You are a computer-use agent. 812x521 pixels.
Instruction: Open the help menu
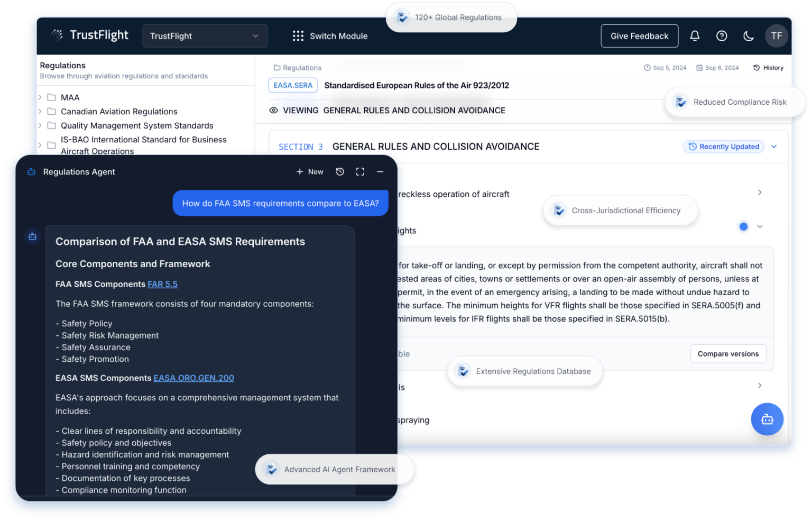pyautogui.click(x=722, y=35)
